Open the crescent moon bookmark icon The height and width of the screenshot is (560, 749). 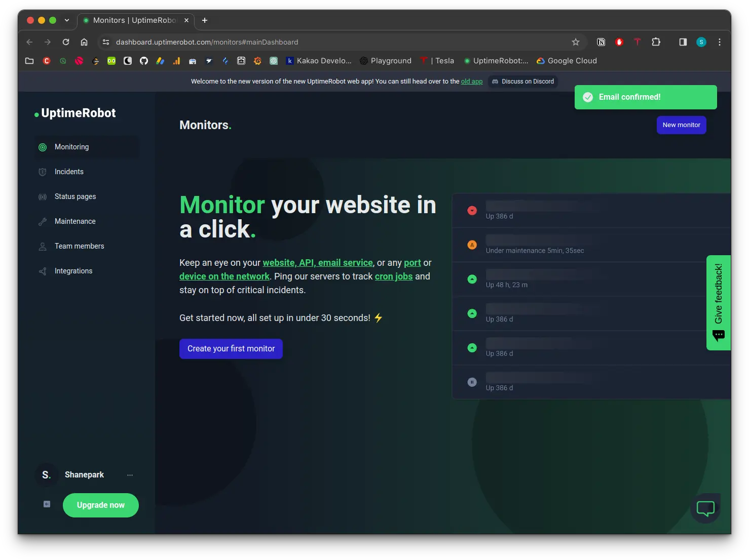point(128,61)
